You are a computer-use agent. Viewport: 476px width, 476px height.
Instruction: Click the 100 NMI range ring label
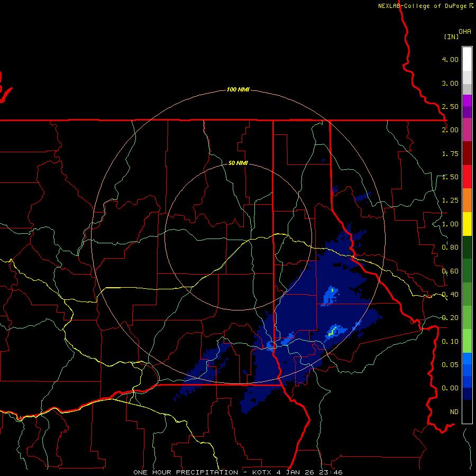[238, 89]
